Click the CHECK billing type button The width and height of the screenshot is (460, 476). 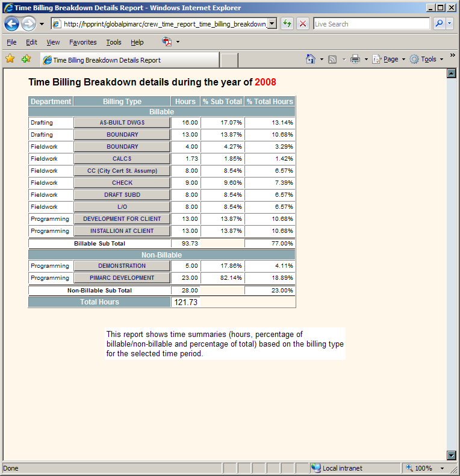[122, 183]
